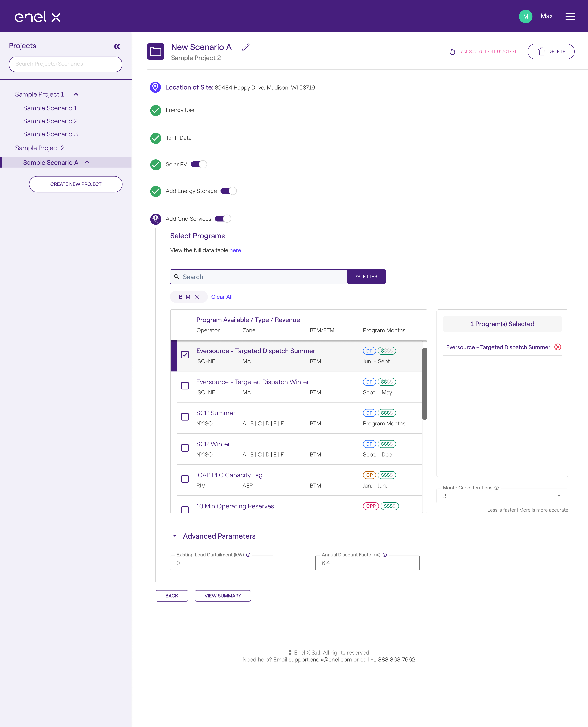The height and width of the screenshot is (727, 588).
Task: Open the hamburger menu
Action: click(x=570, y=16)
